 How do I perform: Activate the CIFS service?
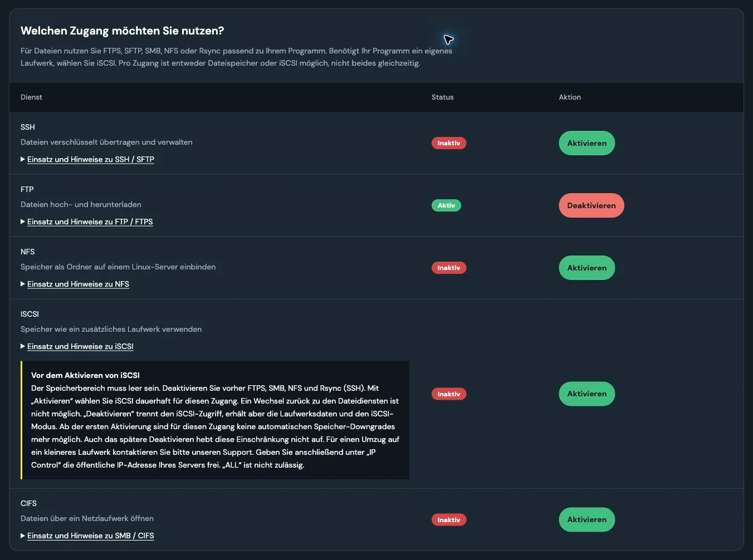coord(586,519)
